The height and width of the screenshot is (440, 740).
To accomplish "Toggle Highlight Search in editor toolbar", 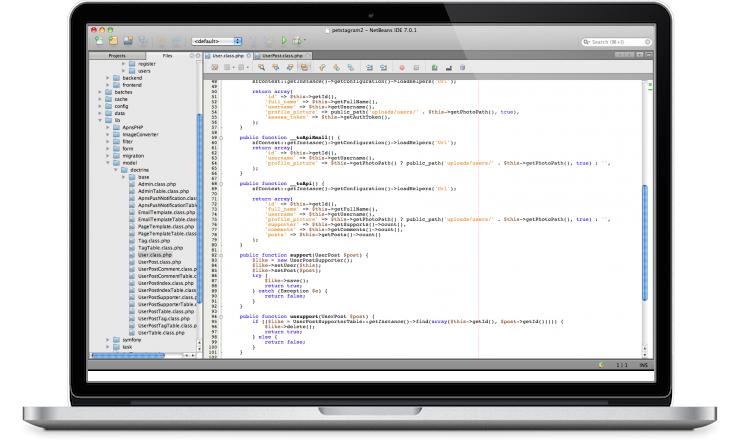I will pyautogui.click(x=304, y=68).
